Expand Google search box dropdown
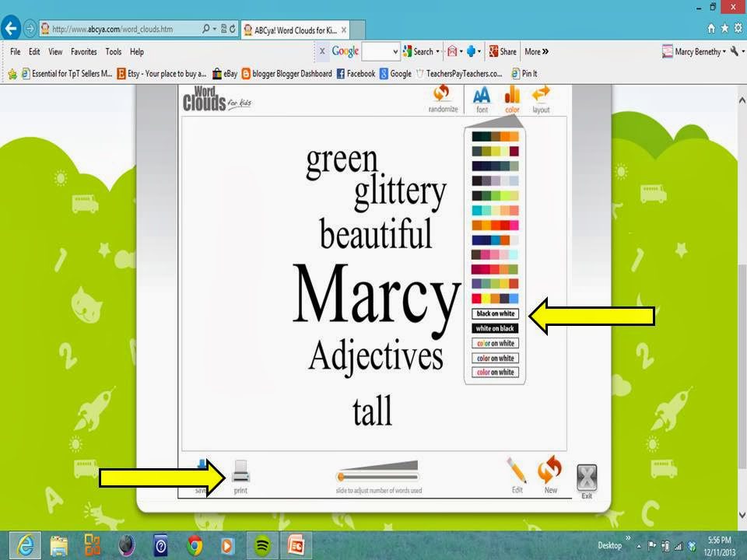 (x=395, y=51)
